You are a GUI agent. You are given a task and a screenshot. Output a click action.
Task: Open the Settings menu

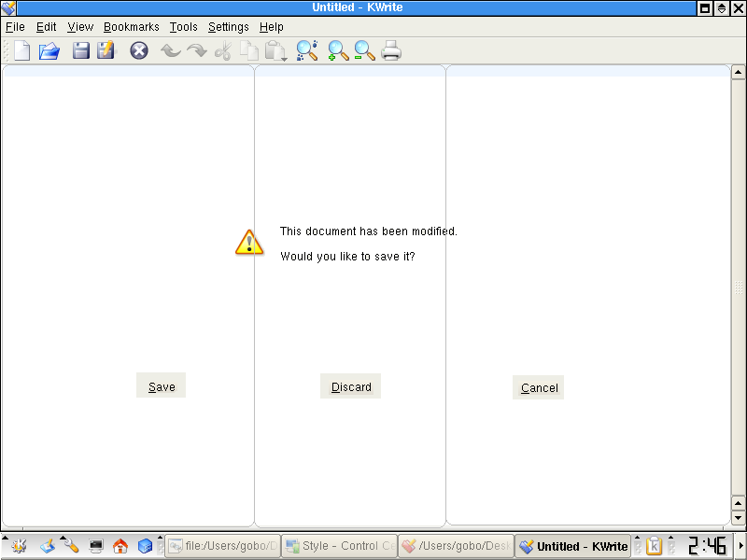tap(228, 27)
